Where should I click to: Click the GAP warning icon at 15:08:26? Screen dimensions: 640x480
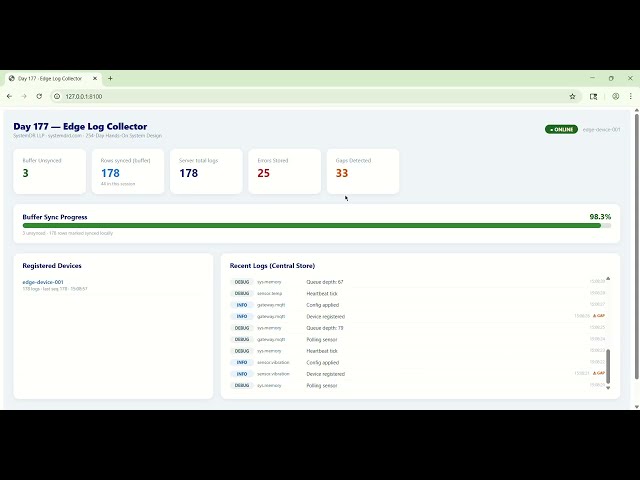(599, 316)
